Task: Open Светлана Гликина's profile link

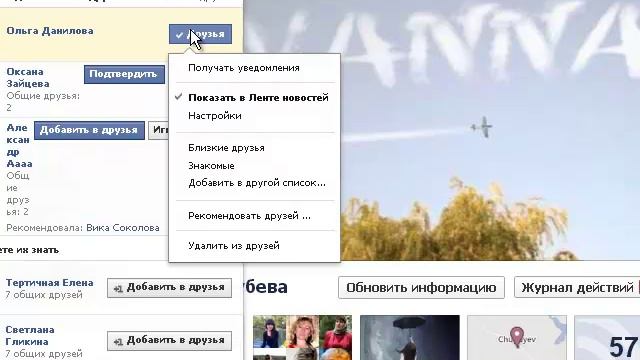Action: coord(30,336)
